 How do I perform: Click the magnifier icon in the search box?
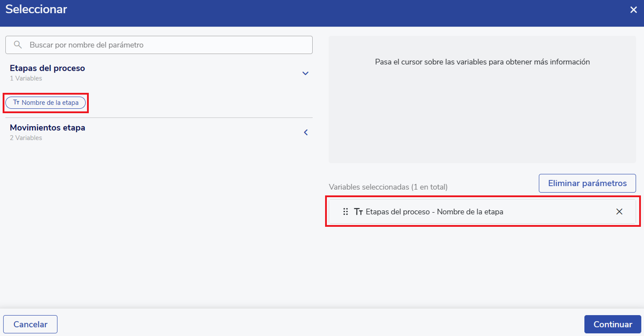point(18,45)
